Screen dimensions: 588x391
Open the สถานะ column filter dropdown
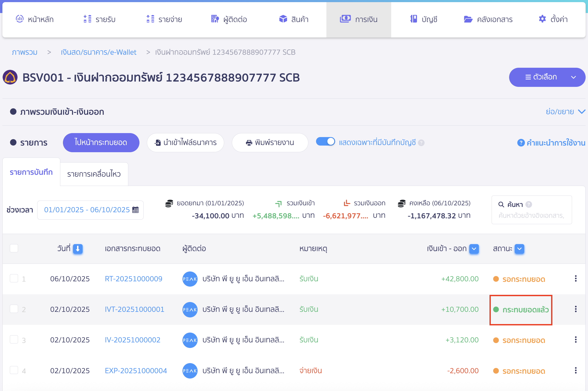coord(519,249)
